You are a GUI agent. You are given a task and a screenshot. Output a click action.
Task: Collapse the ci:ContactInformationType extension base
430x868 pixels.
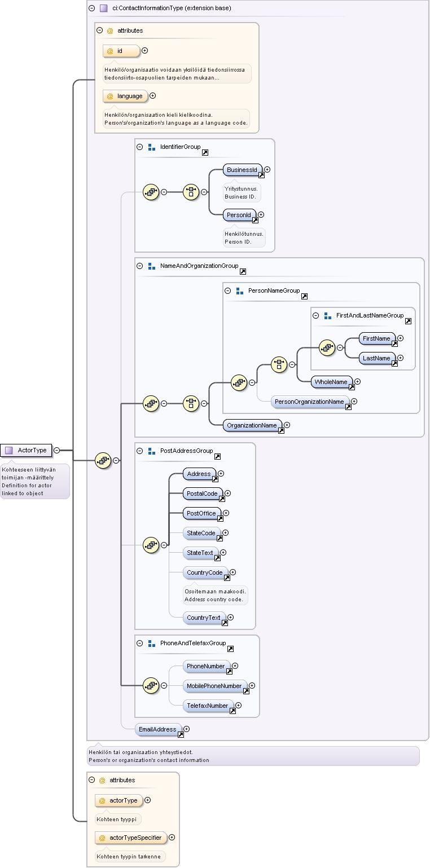[x=91, y=8]
